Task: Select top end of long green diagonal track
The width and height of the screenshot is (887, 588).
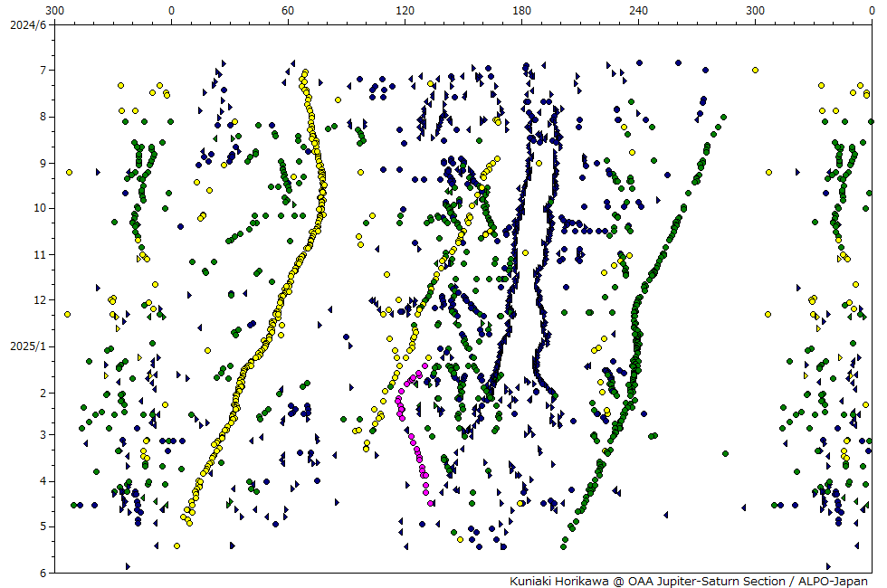Action: (722, 118)
